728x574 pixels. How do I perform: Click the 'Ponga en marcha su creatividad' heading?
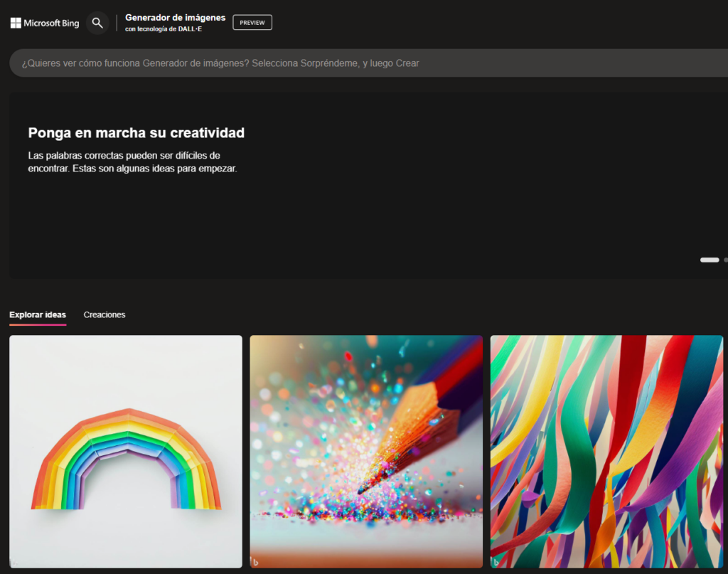coord(136,132)
